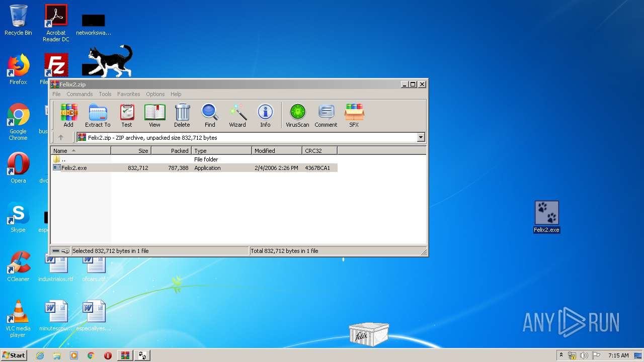The width and height of the screenshot is (644, 362).
Task: Expand the archive path dropdown
Action: click(x=421, y=137)
